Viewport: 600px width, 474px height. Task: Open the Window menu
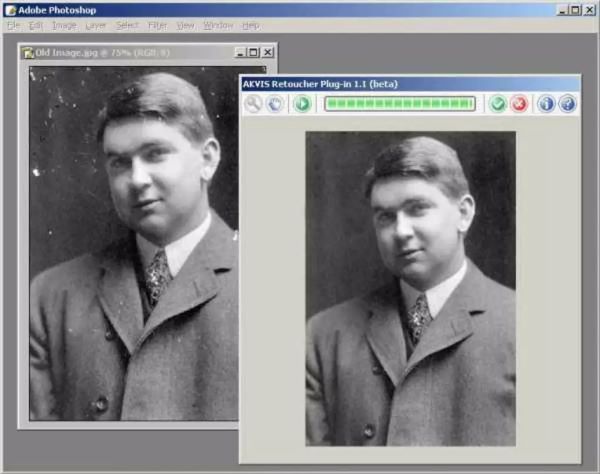[x=216, y=25]
